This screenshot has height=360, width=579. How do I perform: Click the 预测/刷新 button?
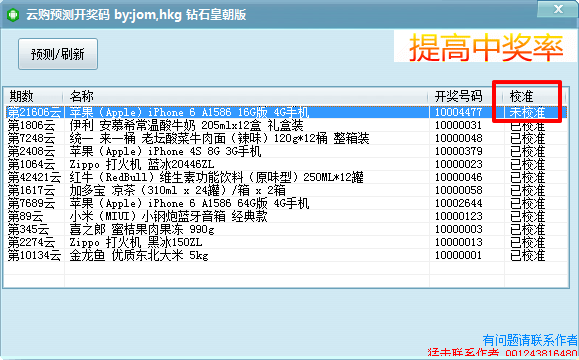(58, 54)
